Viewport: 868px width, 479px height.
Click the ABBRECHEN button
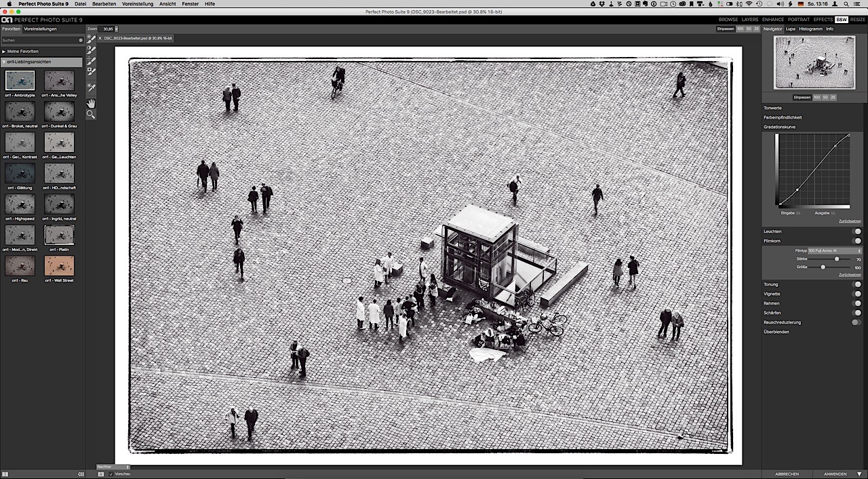point(787,474)
